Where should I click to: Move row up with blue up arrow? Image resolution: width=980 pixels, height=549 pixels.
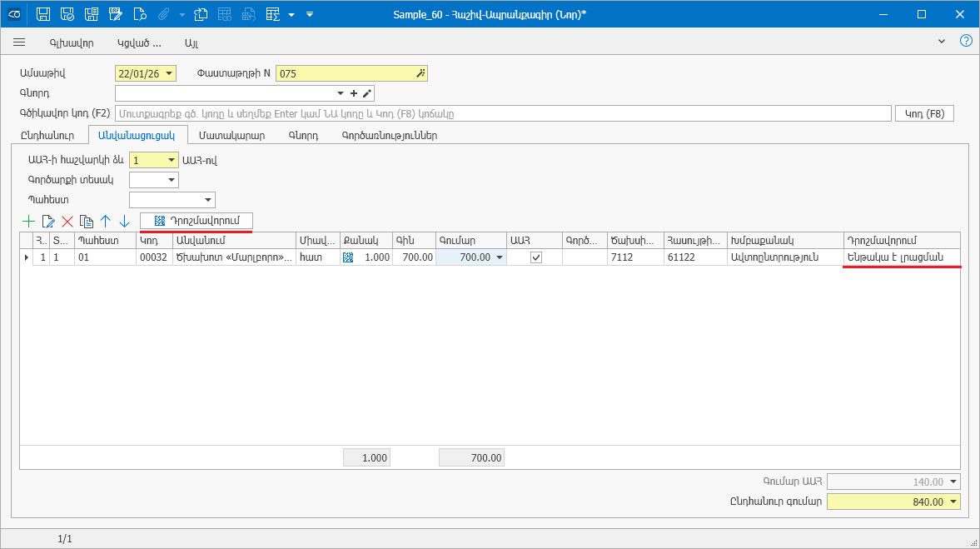coord(106,222)
